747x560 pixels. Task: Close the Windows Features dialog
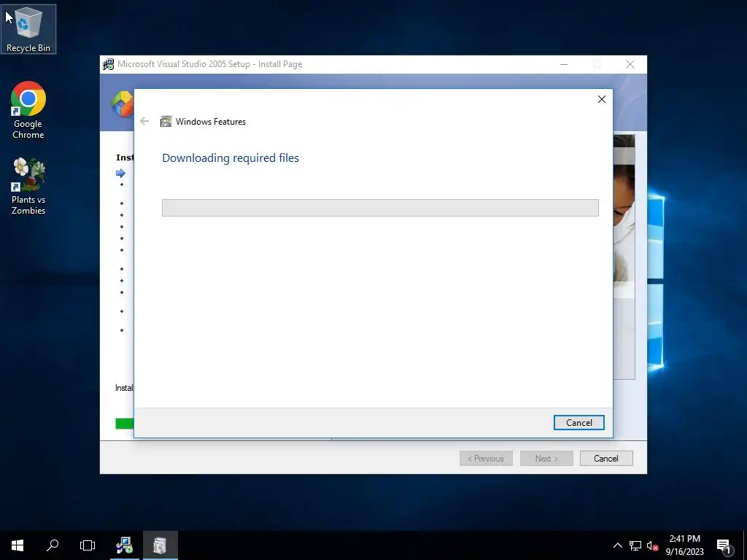click(602, 99)
